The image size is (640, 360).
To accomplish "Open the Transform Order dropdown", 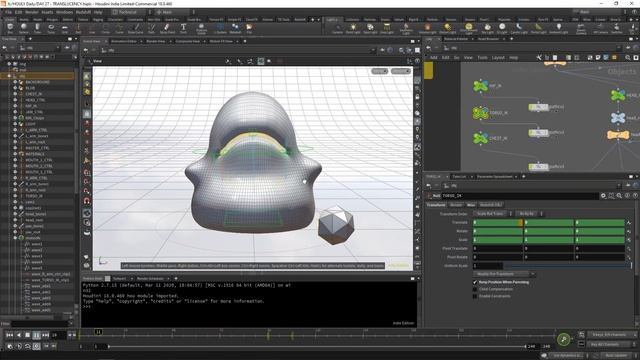I will (x=493, y=214).
